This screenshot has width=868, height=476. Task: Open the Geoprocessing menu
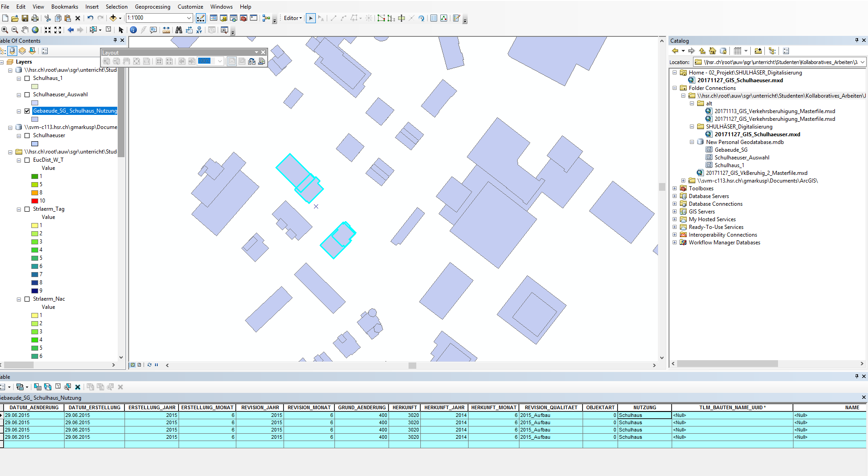click(152, 7)
